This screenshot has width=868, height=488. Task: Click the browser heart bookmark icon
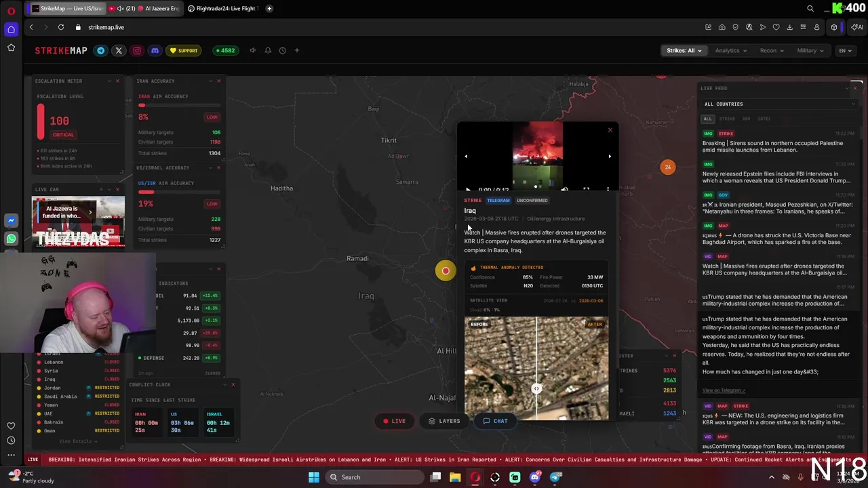[x=776, y=27]
